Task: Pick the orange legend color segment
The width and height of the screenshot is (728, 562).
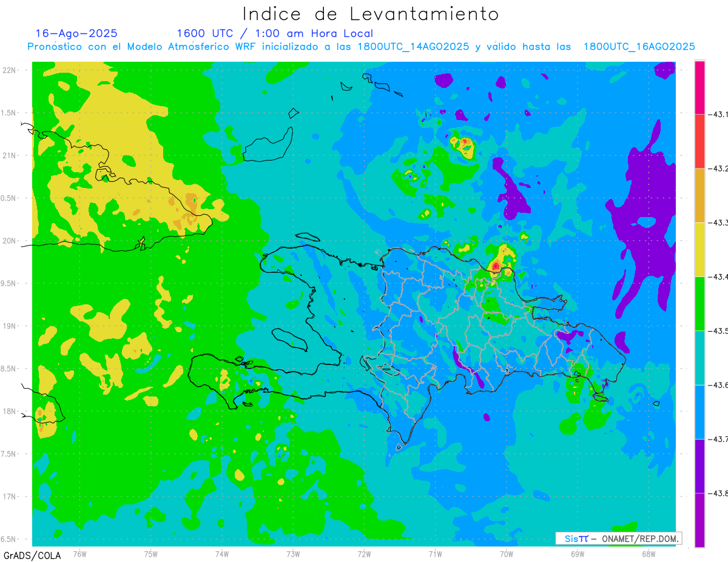Action: click(699, 195)
